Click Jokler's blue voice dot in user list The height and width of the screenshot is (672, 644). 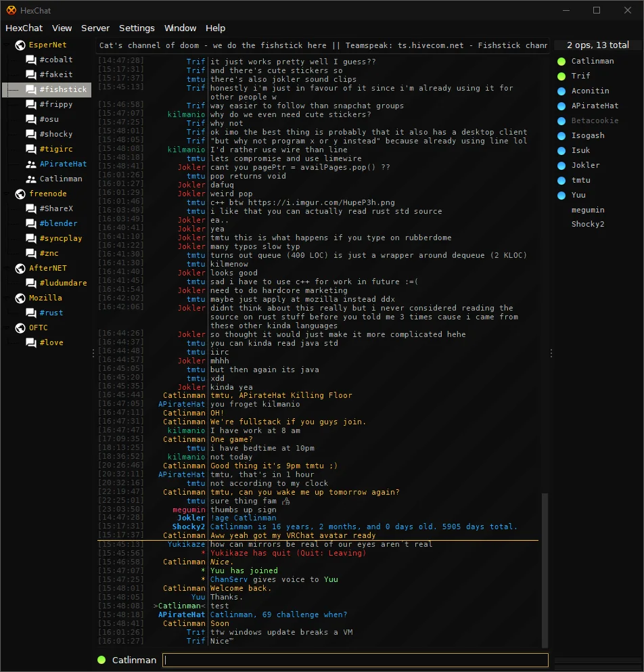[561, 165]
